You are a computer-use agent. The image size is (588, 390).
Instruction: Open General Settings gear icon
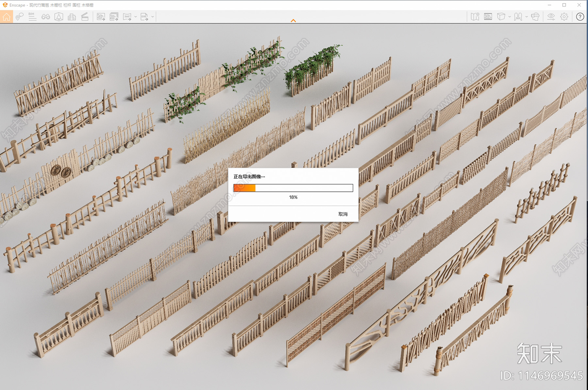point(564,17)
